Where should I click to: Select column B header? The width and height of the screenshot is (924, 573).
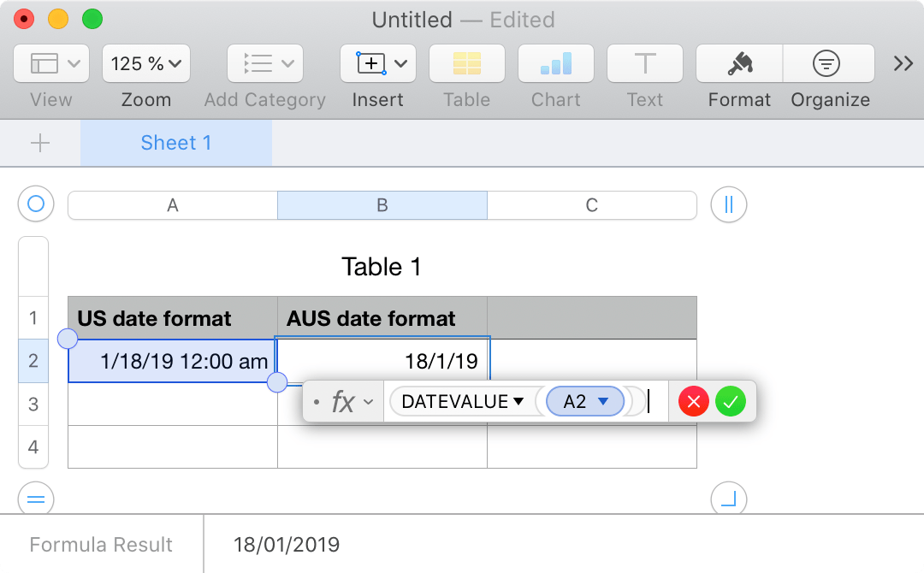click(x=382, y=204)
